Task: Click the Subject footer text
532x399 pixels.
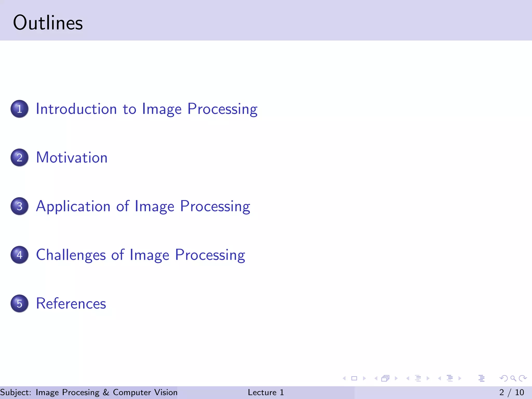Action: click(89, 392)
